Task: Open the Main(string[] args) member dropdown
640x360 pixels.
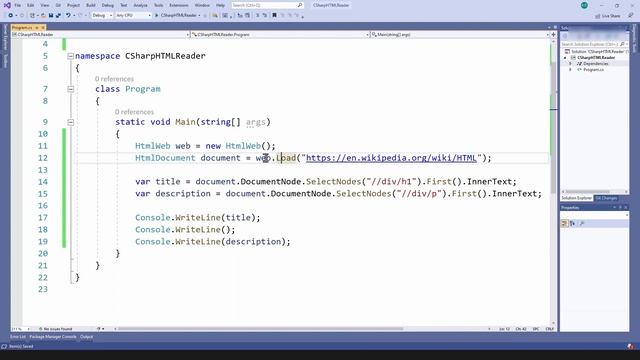Action: click(460, 35)
